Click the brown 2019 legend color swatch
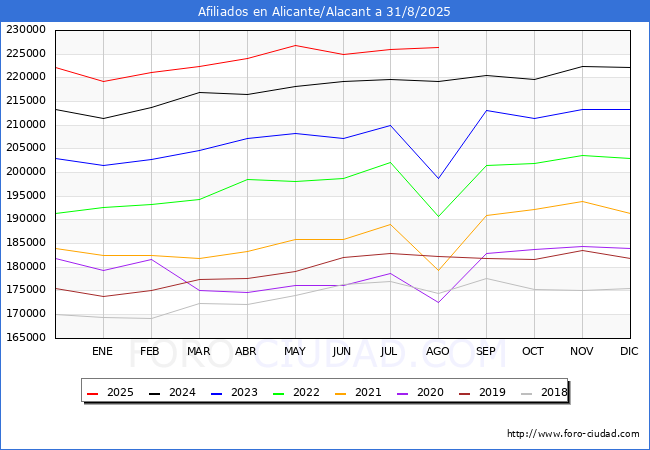 tap(465, 393)
